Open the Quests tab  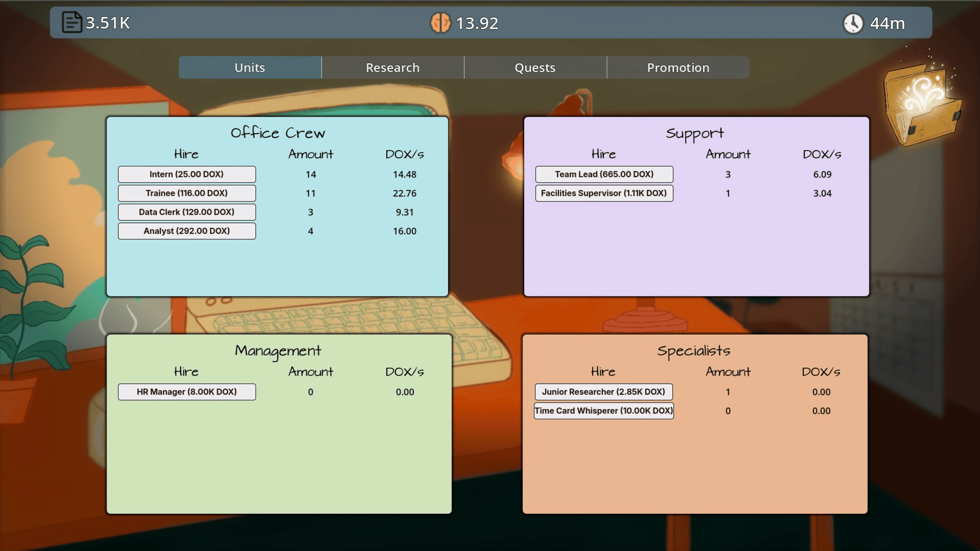(535, 67)
